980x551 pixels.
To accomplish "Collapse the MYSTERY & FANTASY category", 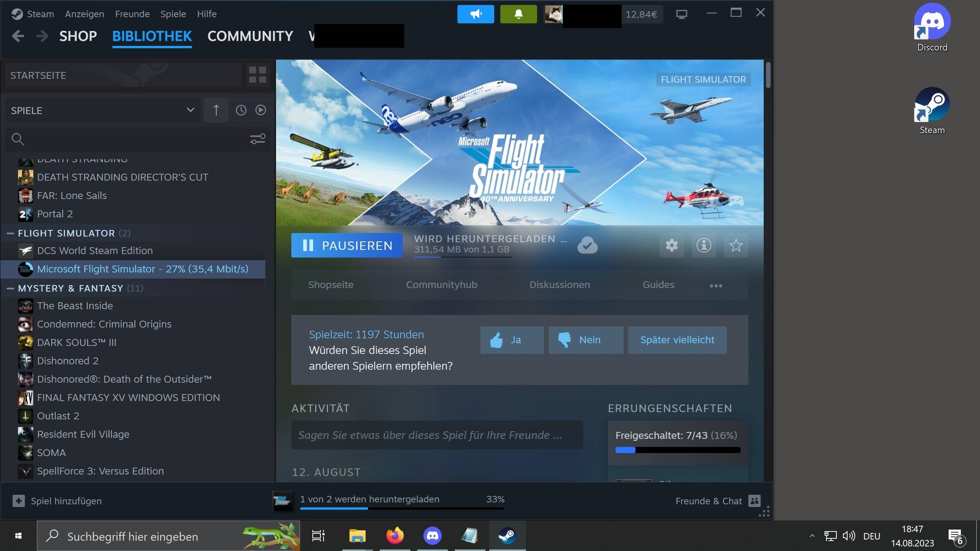I will click(x=11, y=288).
